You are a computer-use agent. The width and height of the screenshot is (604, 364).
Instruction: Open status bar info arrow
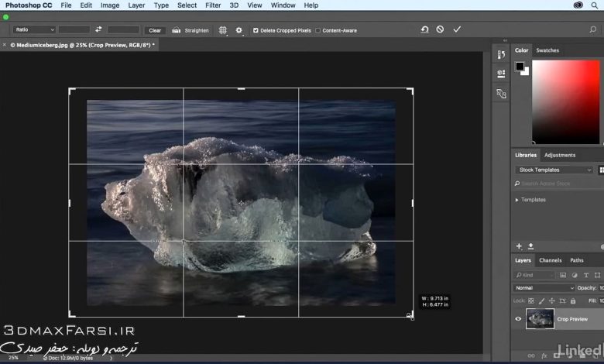point(112,359)
